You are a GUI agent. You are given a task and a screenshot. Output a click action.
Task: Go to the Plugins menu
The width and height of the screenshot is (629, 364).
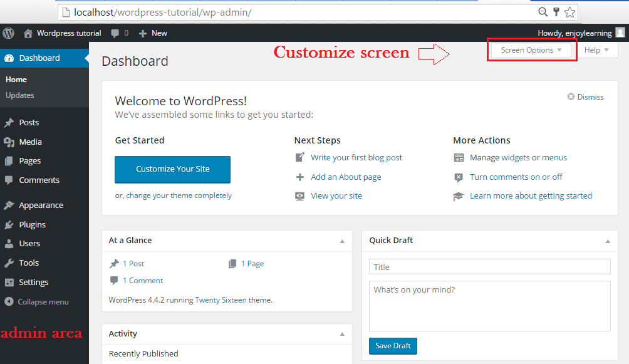[33, 225]
